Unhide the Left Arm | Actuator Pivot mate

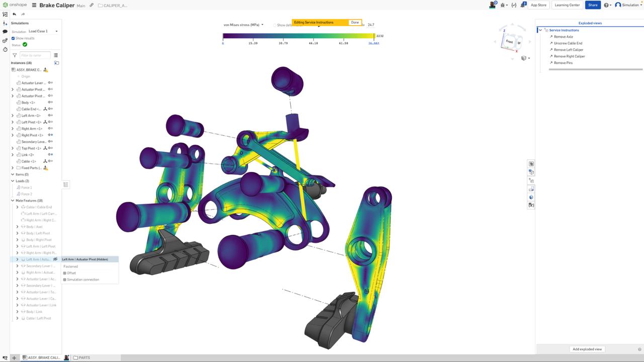54,259
